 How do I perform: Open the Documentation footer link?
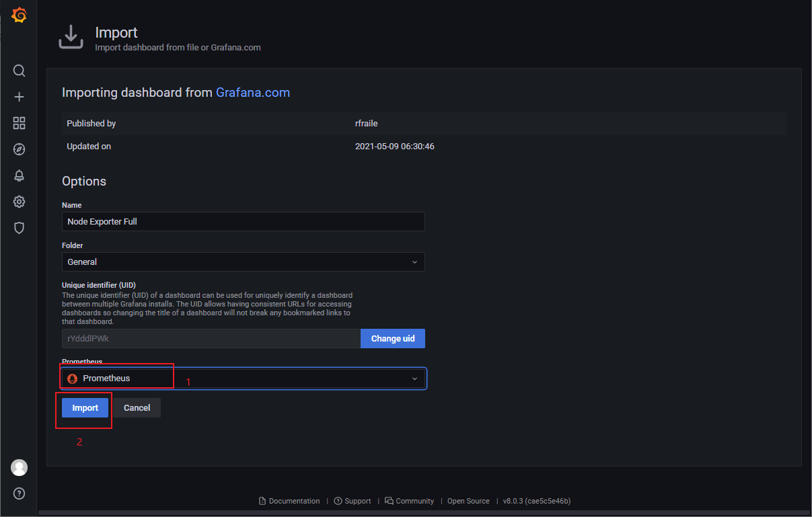tap(289, 501)
